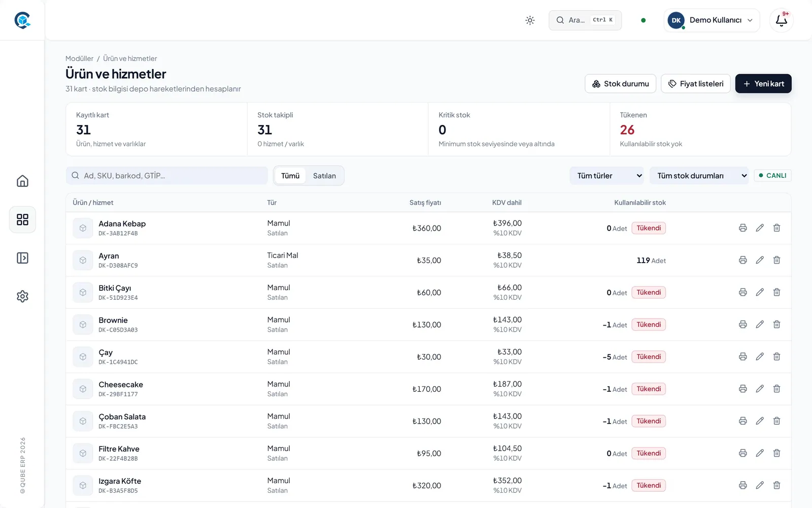The image size is (812, 508).
Task: Edit the Brownie product
Action: pos(760,325)
